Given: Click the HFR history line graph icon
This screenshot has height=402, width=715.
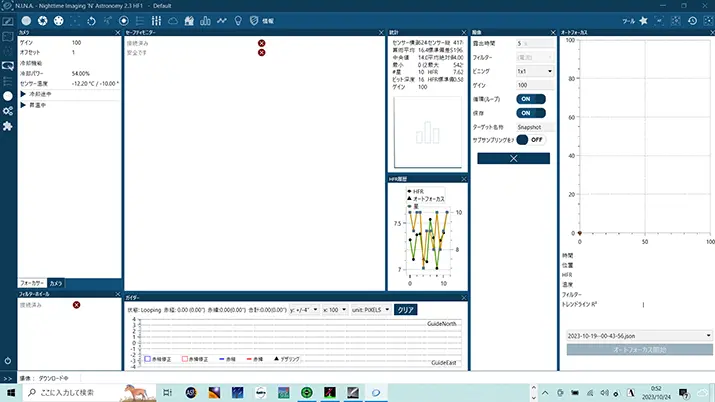Looking at the screenshot, I should (222, 21).
